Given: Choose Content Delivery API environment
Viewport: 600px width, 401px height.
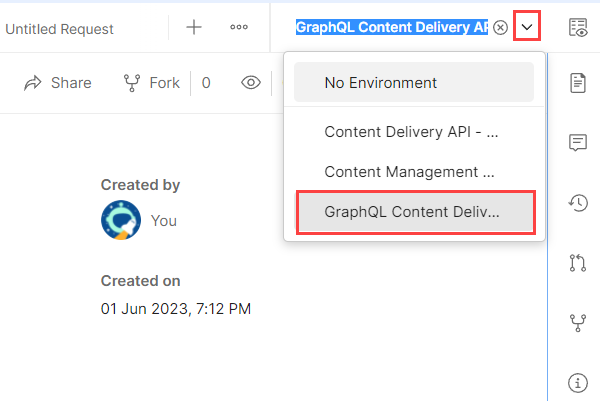Looking at the screenshot, I should (414, 132).
